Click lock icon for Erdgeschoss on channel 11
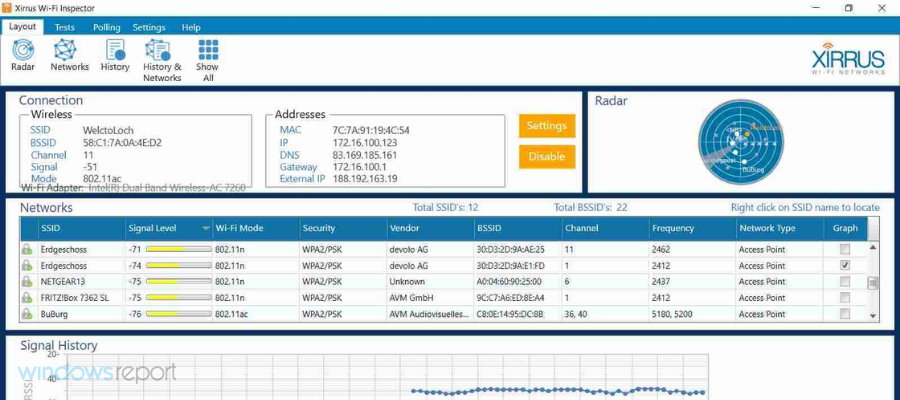This screenshot has height=400, width=900. pyautogui.click(x=26, y=250)
